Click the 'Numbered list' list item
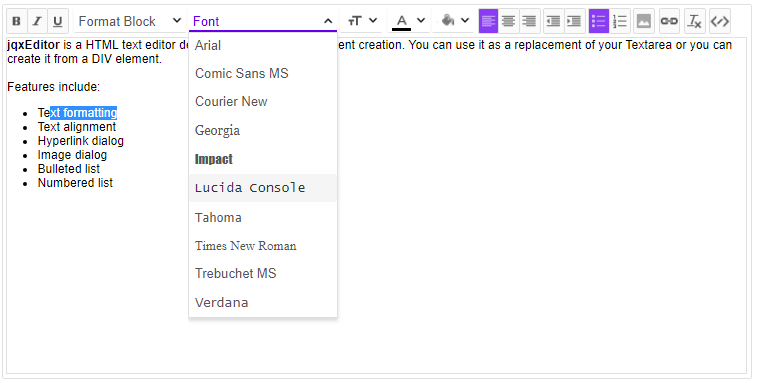Image resolution: width=759 pixels, height=383 pixels. coord(75,183)
